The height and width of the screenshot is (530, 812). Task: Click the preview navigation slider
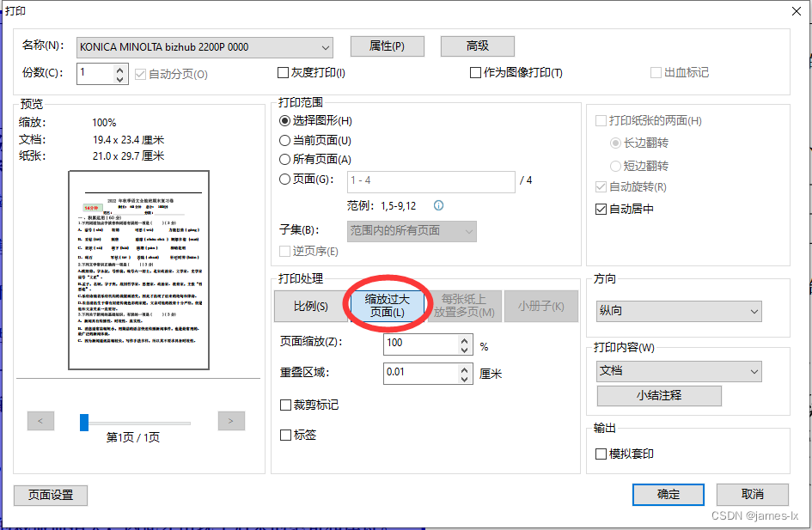tap(84, 423)
